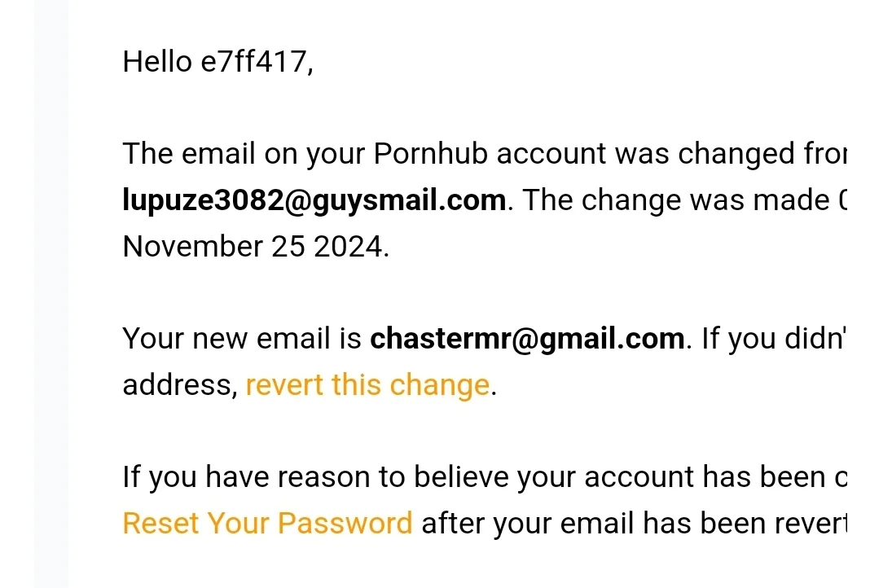Click the chastermr@gmail.com email address
This screenshot has height=588, width=870.
(x=527, y=338)
